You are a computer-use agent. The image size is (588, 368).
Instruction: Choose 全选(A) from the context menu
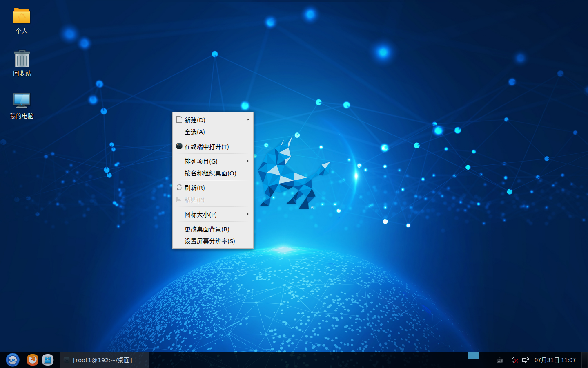pyautogui.click(x=213, y=132)
